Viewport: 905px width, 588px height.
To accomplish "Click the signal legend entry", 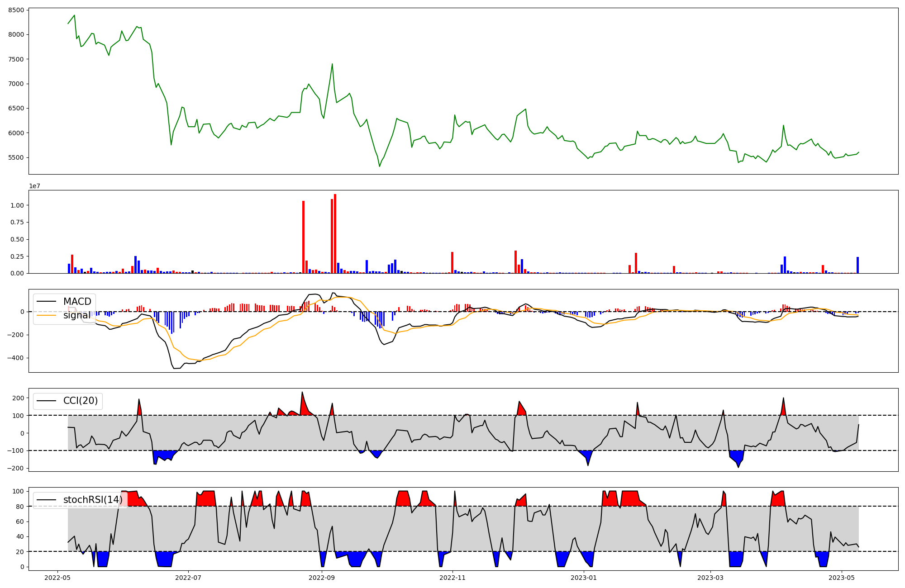I will pyautogui.click(x=76, y=315).
